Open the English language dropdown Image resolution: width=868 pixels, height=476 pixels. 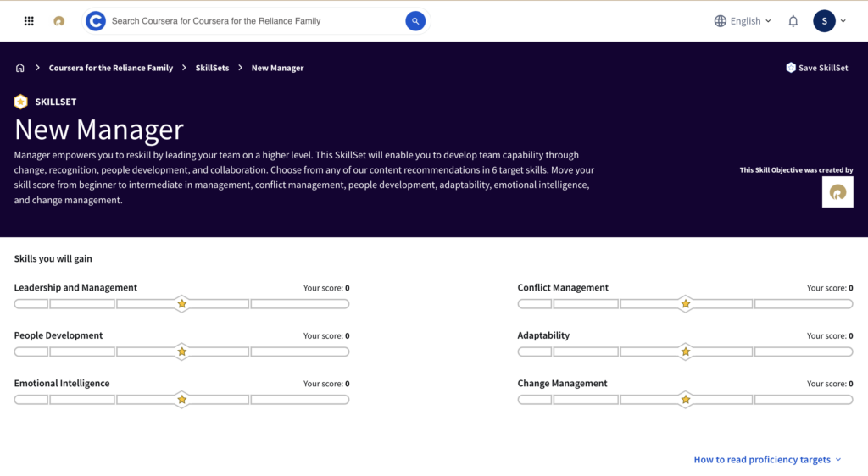click(x=743, y=21)
